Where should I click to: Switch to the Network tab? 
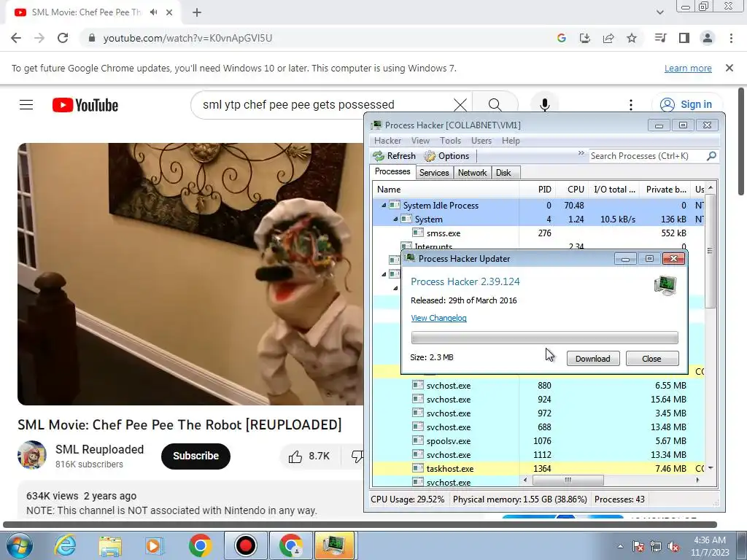coord(472,172)
